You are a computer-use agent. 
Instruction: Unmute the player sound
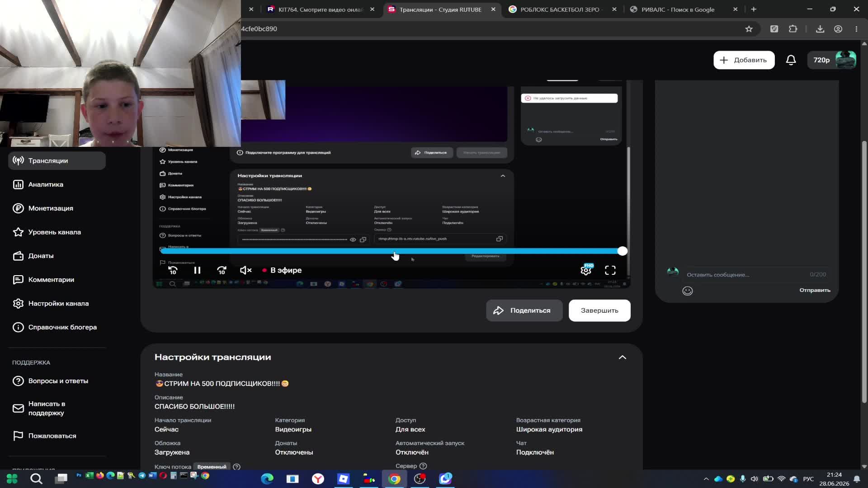(245, 270)
